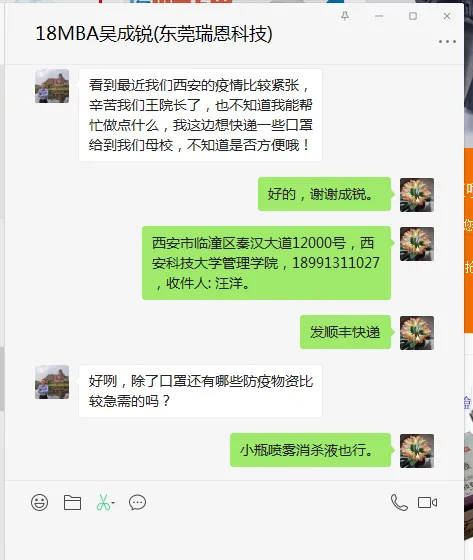Click the contact's avatar beside 好咧 message
This screenshot has height=560, width=473.
click(x=52, y=382)
